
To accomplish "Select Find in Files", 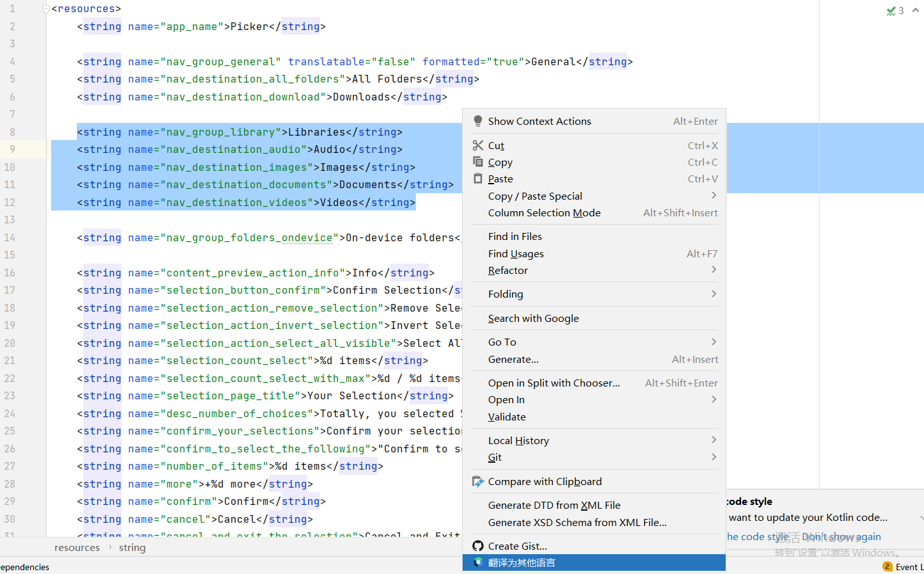I will tap(594, 236).
